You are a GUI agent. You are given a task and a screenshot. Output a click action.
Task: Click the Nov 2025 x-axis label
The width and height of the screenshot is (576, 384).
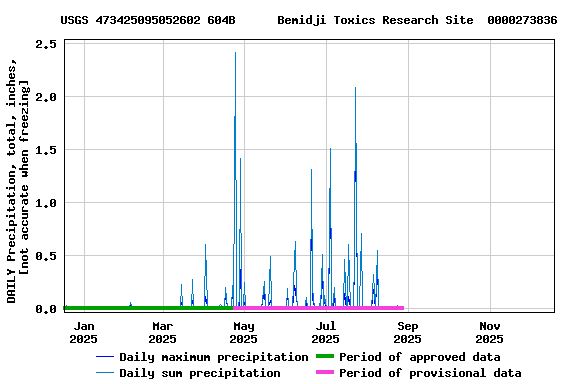(x=490, y=333)
